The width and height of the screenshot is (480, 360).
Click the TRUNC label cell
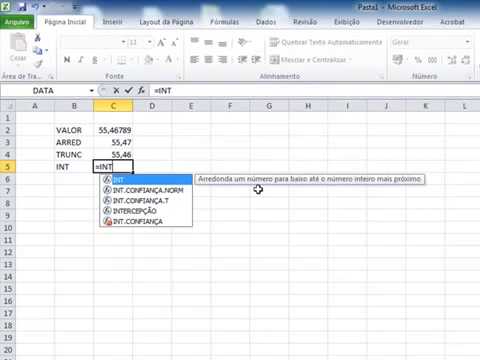coord(74,155)
